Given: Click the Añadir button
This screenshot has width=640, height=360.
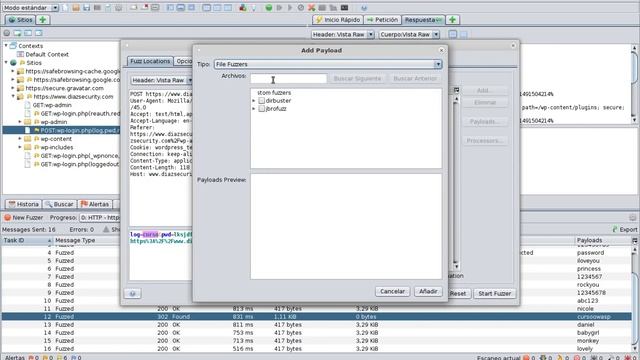Looking at the screenshot, I should [x=428, y=291].
